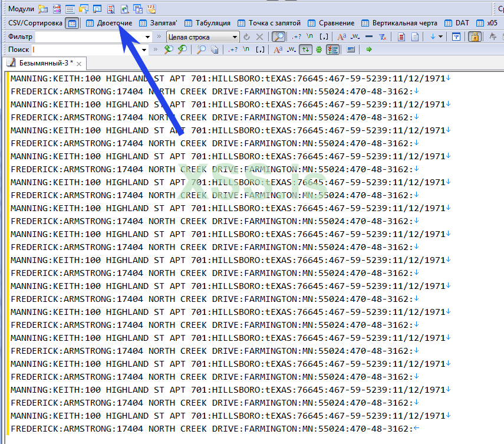The width and height of the screenshot is (504, 444).
Task: Click the red bookmarked-lines document icon
Action: pyautogui.click(x=401, y=37)
